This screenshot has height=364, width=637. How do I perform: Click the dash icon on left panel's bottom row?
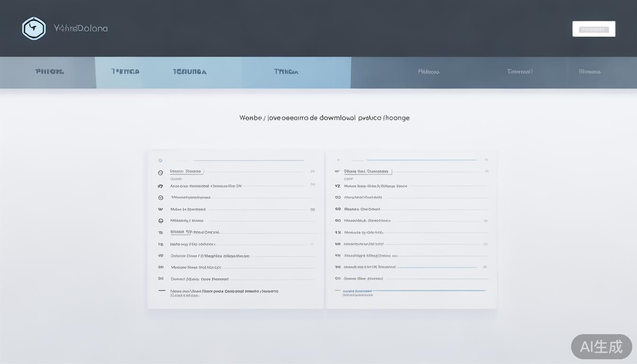[x=162, y=291]
